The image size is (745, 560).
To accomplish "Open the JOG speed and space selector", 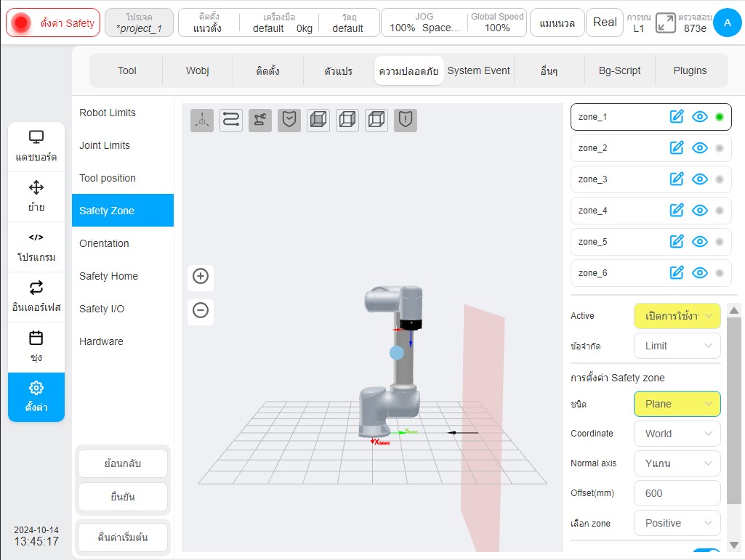I will pos(424,23).
